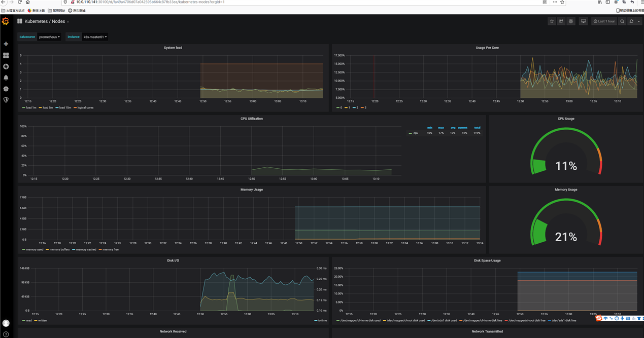This screenshot has width=644, height=338.
Task: Open the Disk Space Usage panel menu
Action: click(487, 260)
